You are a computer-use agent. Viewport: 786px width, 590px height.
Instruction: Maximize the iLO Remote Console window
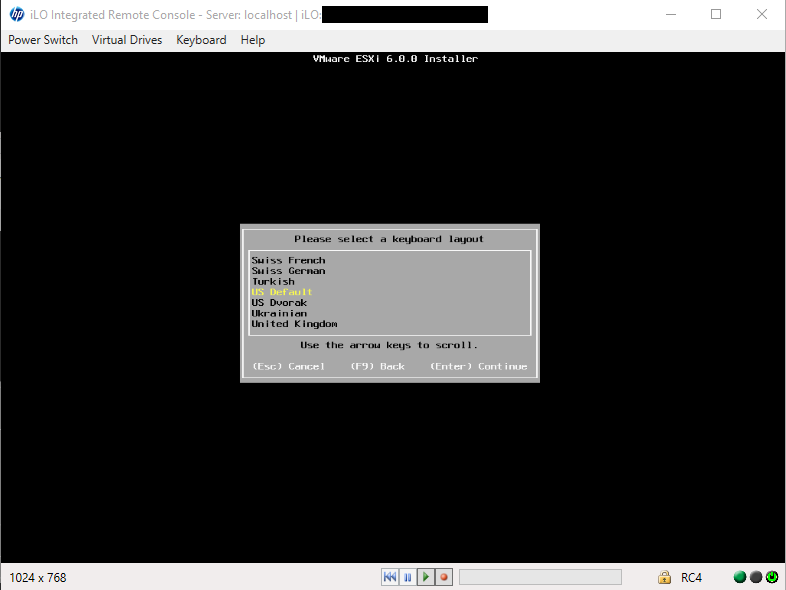tap(716, 14)
